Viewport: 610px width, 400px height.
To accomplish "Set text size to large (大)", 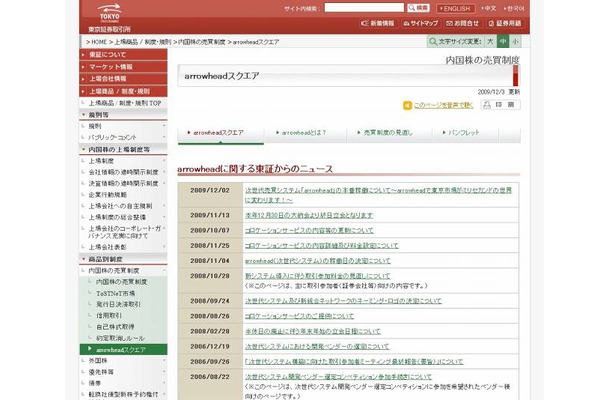I will pyautogui.click(x=490, y=41).
